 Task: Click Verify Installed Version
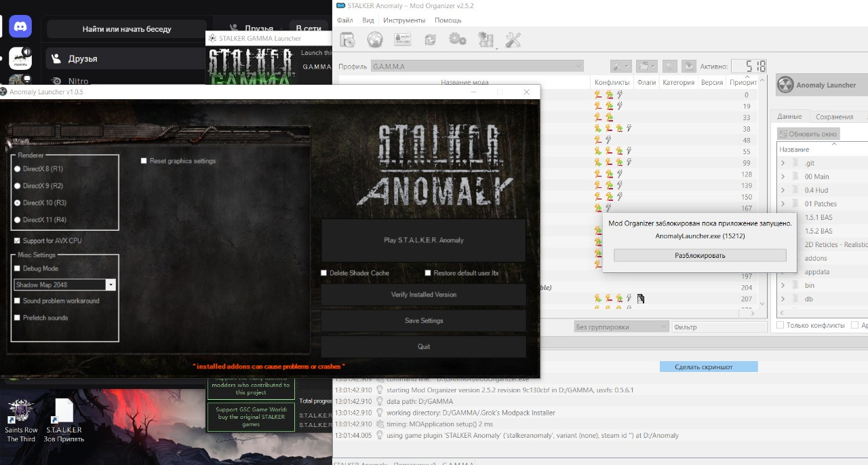coord(423,295)
